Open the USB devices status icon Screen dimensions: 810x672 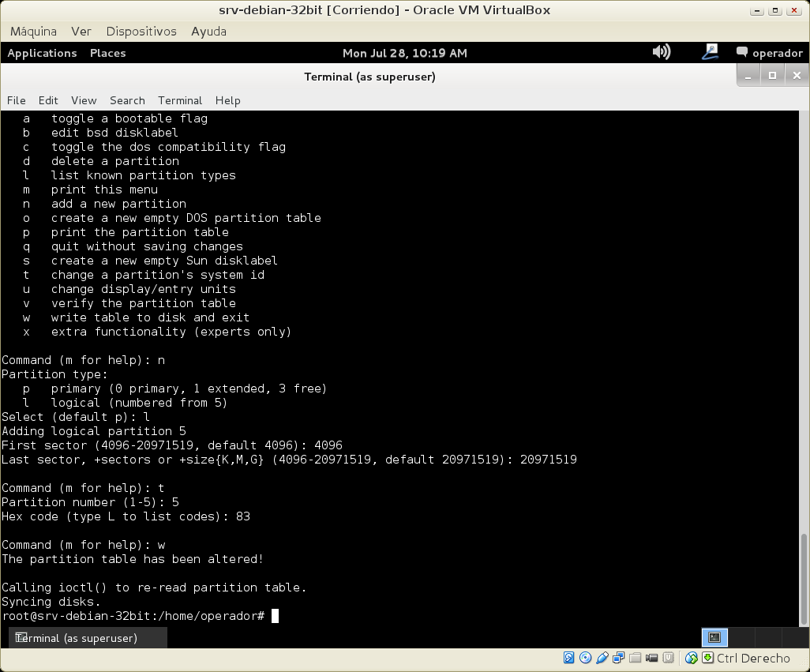[602, 658]
